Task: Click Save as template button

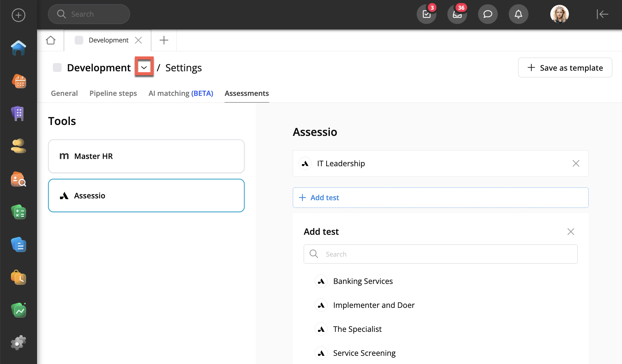Action: (565, 68)
